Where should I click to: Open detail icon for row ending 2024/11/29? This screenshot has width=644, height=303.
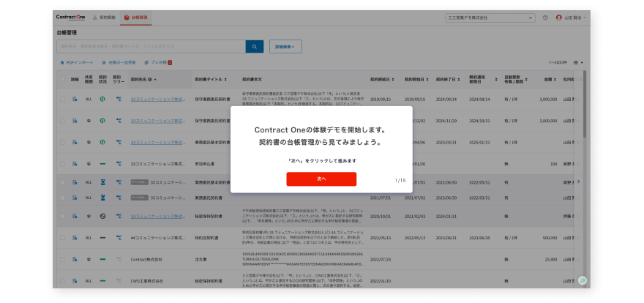(75, 121)
